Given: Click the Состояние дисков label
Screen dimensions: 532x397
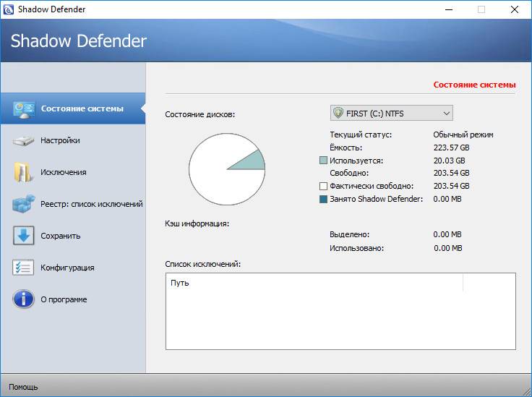Looking at the screenshot, I should [199, 114].
